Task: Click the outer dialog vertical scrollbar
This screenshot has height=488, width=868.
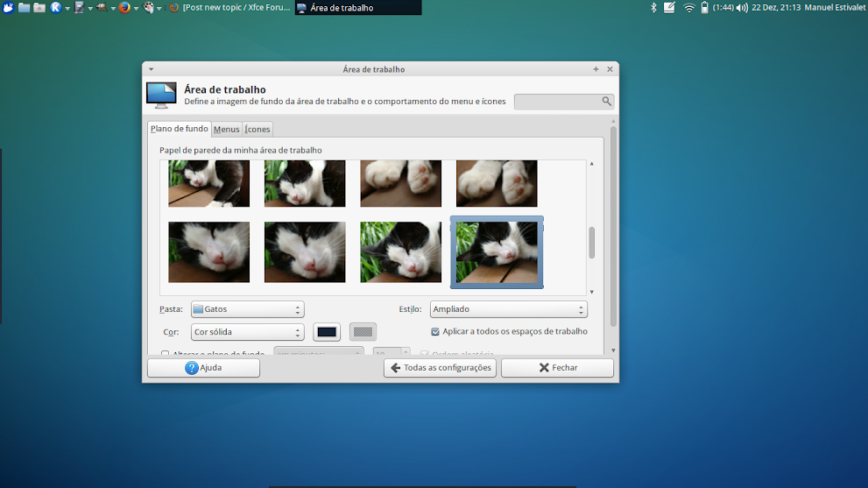Action: click(613, 227)
